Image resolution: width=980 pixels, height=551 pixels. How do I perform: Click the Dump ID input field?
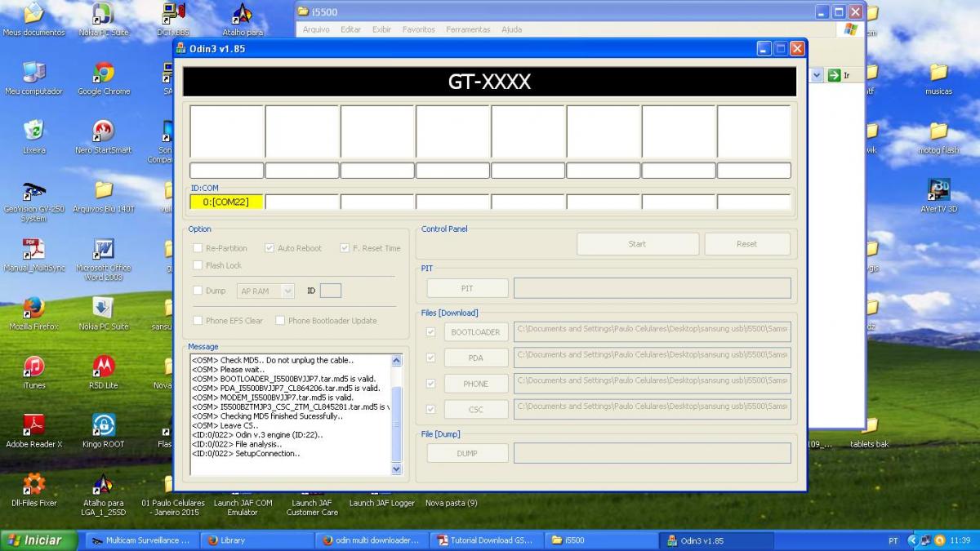[x=331, y=291]
